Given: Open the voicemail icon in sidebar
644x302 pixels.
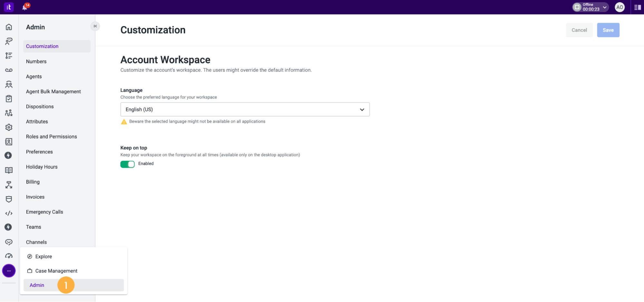Looking at the screenshot, I should click(9, 70).
